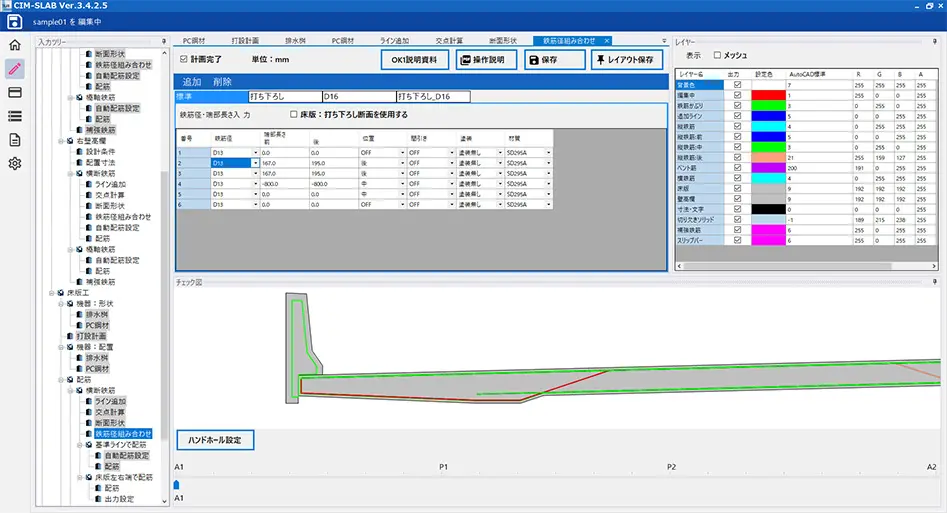Image resolution: width=947 pixels, height=513 pixels.
Task: Open 位置 dropdown in table row 4
Action: pos(403,184)
